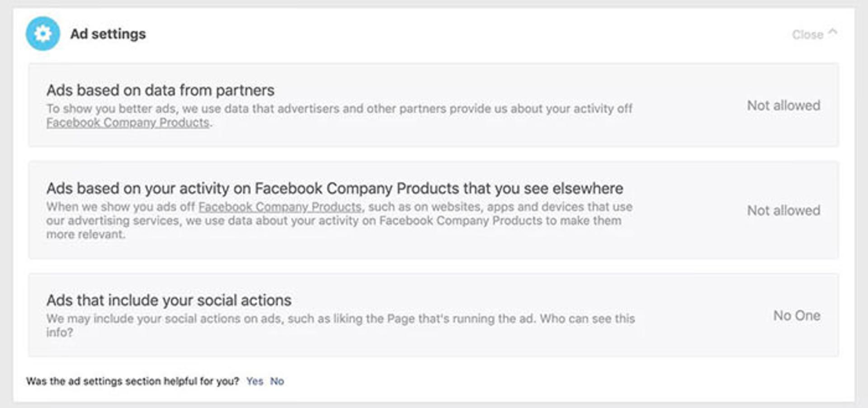Follow Facebook Company Products link in activity description
The height and width of the screenshot is (408, 868).
[280, 207]
